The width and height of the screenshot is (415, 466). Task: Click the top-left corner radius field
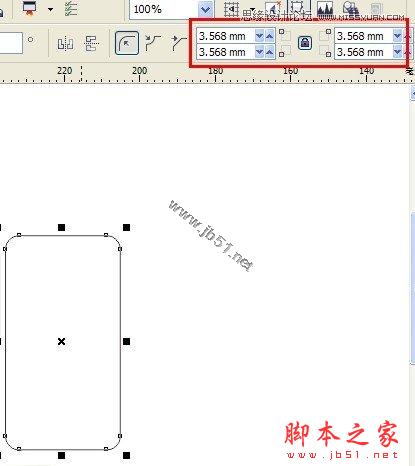click(226, 36)
